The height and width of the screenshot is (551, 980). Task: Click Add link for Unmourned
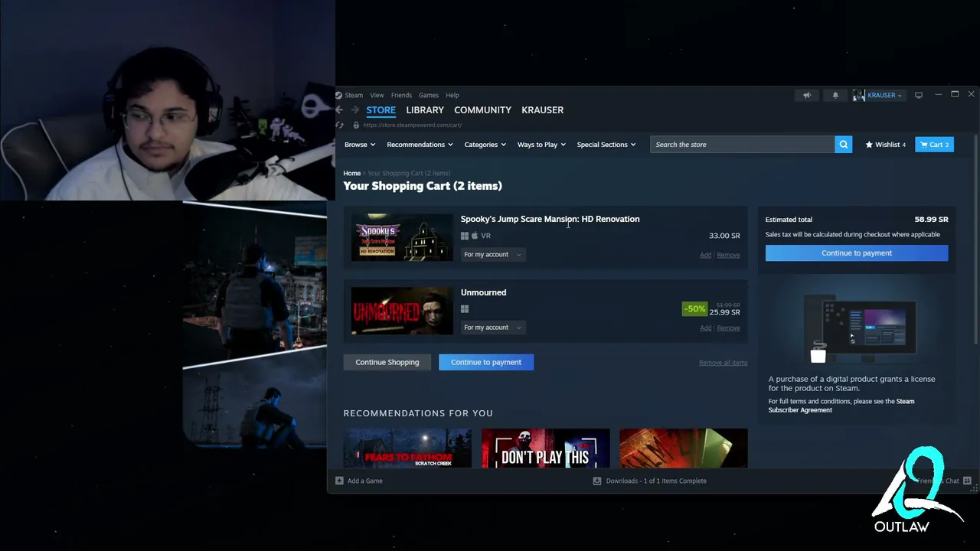[705, 328]
